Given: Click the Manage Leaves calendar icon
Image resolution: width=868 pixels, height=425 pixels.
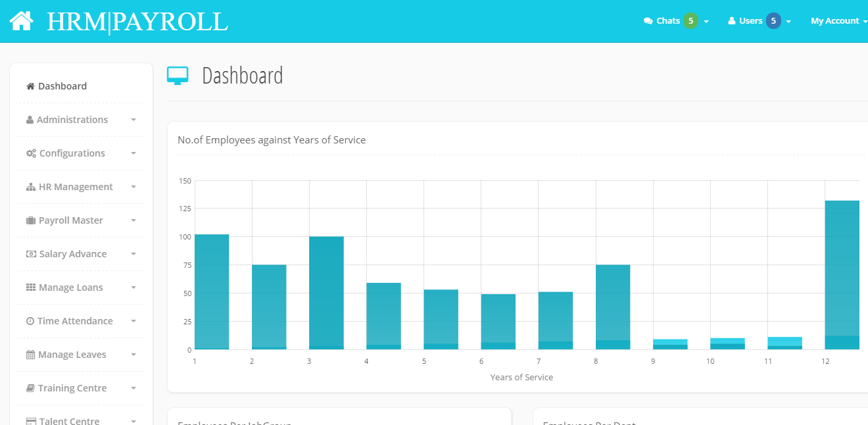Looking at the screenshot, I should [x=30, y=355].
